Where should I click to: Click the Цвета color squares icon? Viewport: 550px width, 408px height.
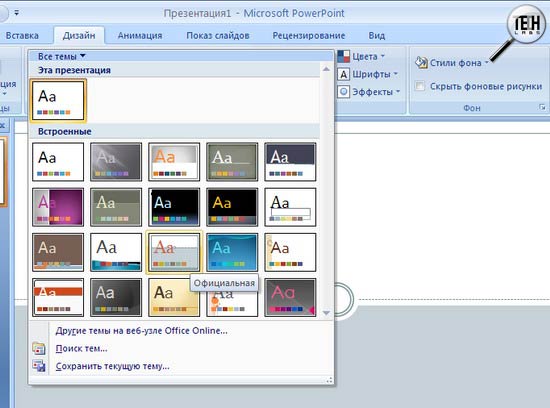pos(343,56)
